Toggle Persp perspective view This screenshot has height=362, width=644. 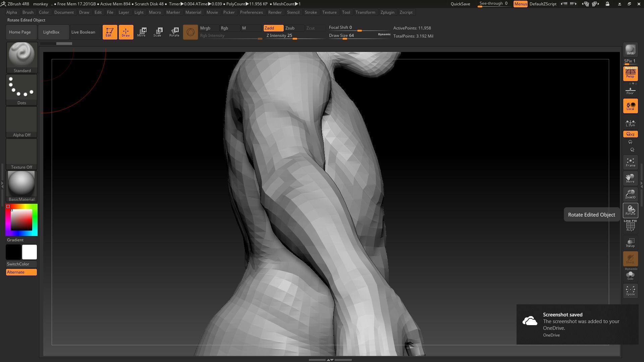click(630, 73)
